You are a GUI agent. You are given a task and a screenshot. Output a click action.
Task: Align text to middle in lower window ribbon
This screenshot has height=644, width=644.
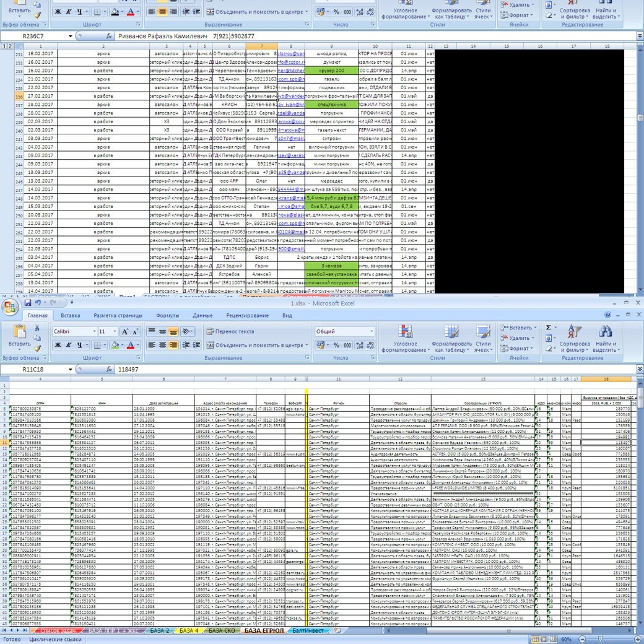pos(163,331)
